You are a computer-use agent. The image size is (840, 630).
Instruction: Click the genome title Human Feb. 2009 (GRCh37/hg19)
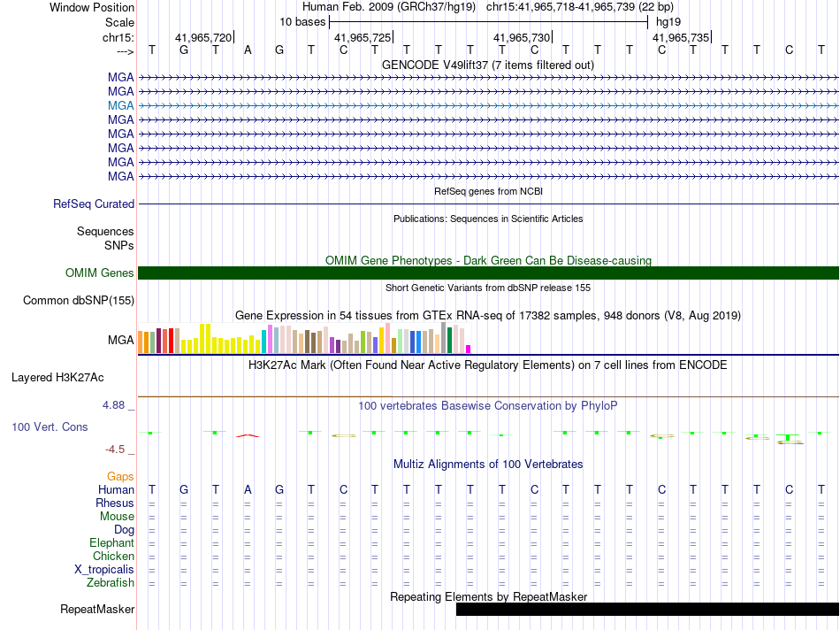pyautogui.click(x=389, y=7)
